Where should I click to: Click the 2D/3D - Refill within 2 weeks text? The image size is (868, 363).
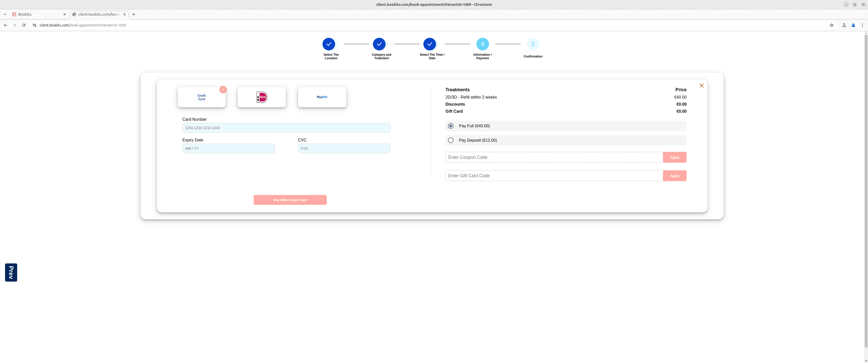[x=471, y=97]
